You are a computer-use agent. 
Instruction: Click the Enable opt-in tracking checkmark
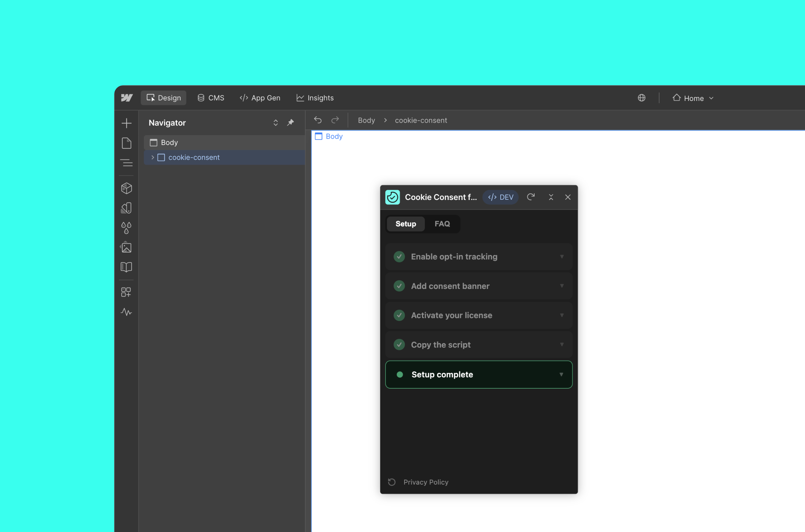399,257
